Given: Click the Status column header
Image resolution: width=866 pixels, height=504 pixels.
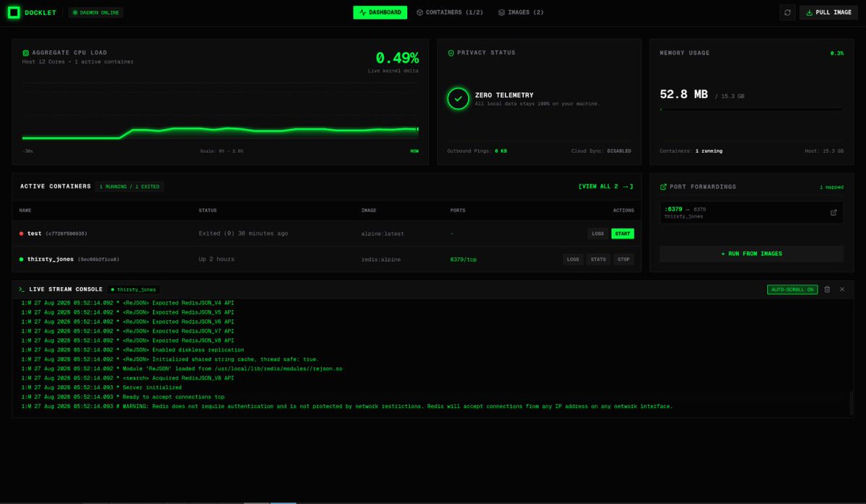Looking at the screenshot, I should pyautogui.click(x=207, y=211).
